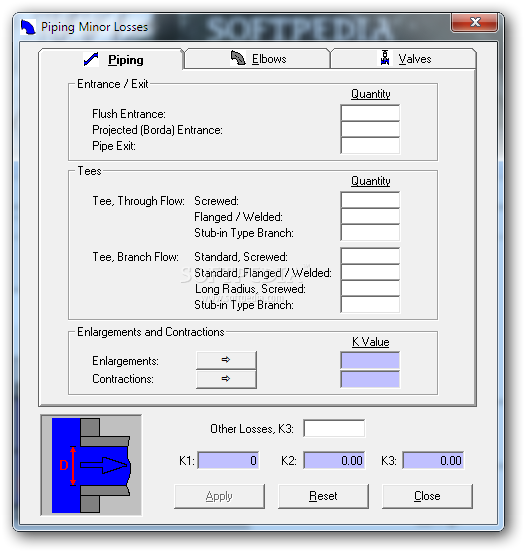
Task: Click the Close button
Action: (x=427, y=496)
